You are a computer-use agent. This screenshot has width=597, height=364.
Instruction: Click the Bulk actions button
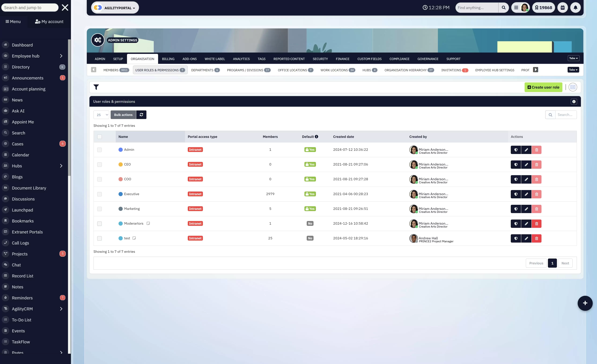coord(123,115)
